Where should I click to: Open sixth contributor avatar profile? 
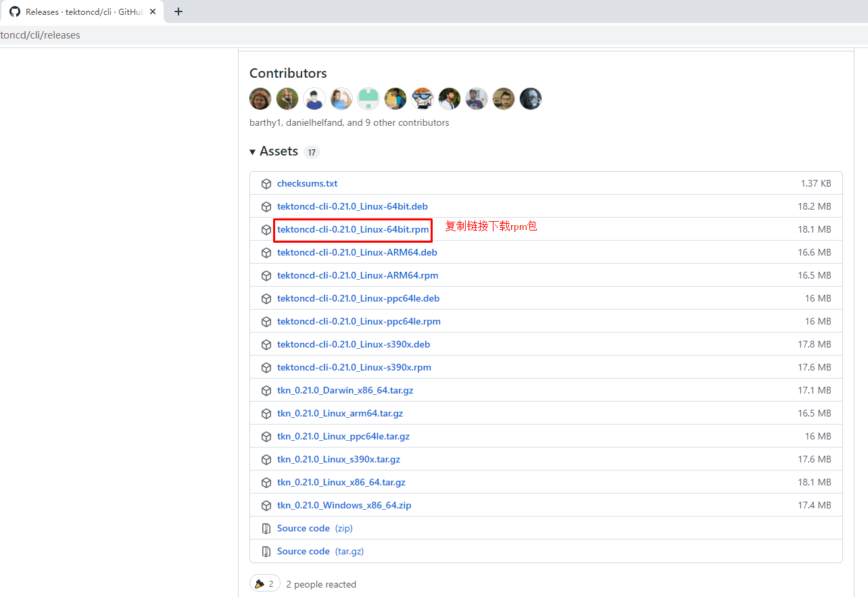coord(395,99)
